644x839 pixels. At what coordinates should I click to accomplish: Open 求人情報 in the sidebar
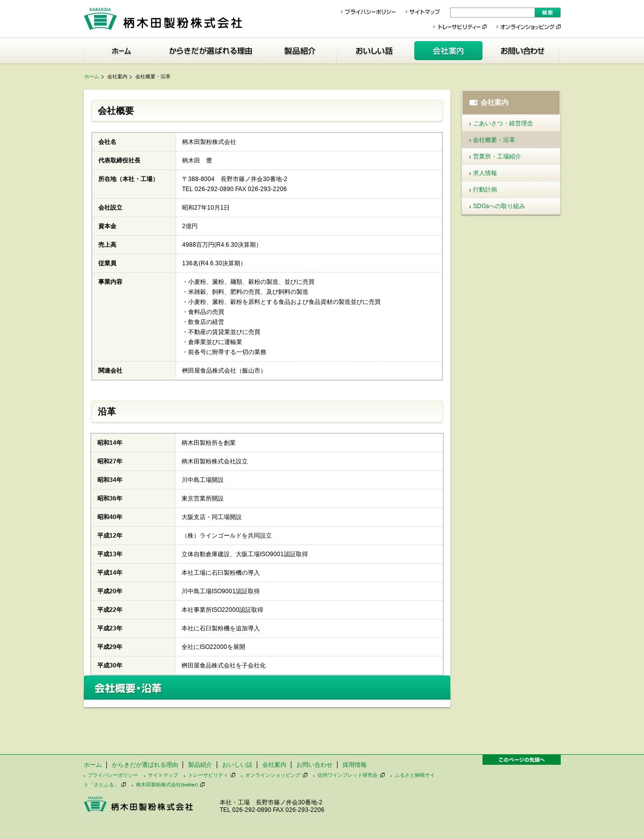(x=511, y=173)
